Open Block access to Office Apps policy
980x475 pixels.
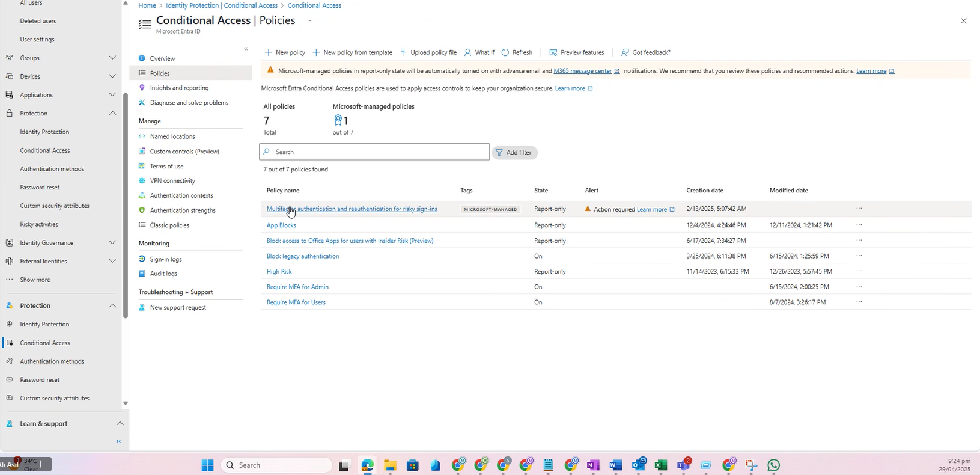coord(350,241)
